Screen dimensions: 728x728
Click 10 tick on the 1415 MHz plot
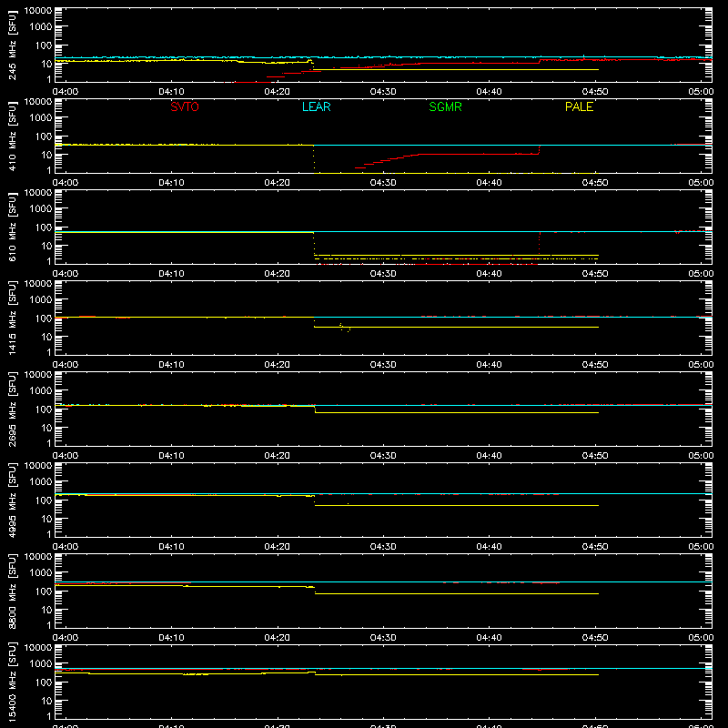46,337
